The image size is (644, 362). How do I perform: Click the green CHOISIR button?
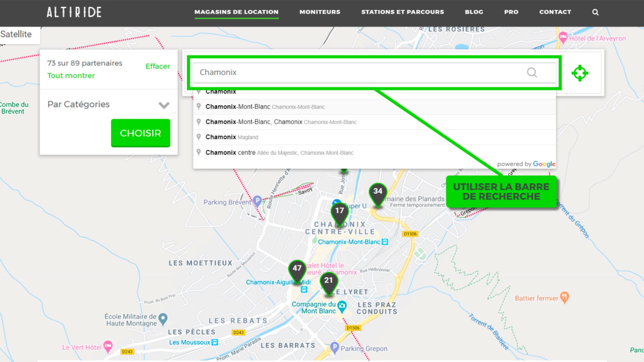click(141, 133)
